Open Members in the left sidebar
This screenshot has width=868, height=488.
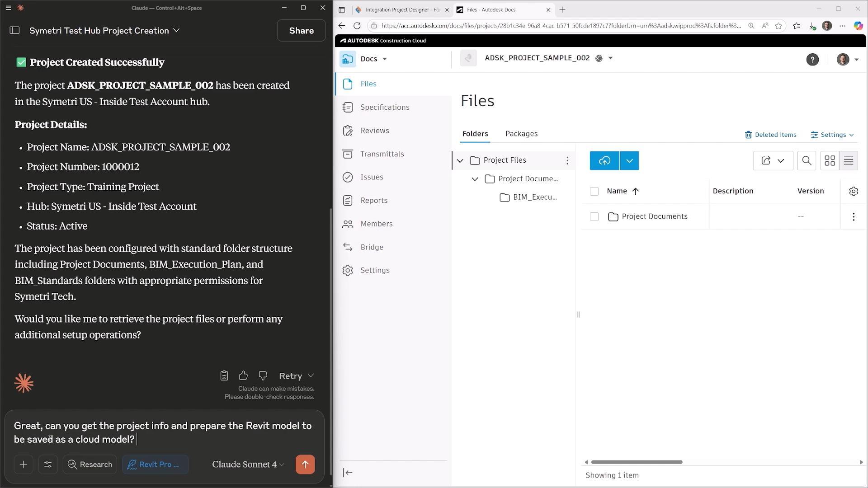[x=376, y=224]
